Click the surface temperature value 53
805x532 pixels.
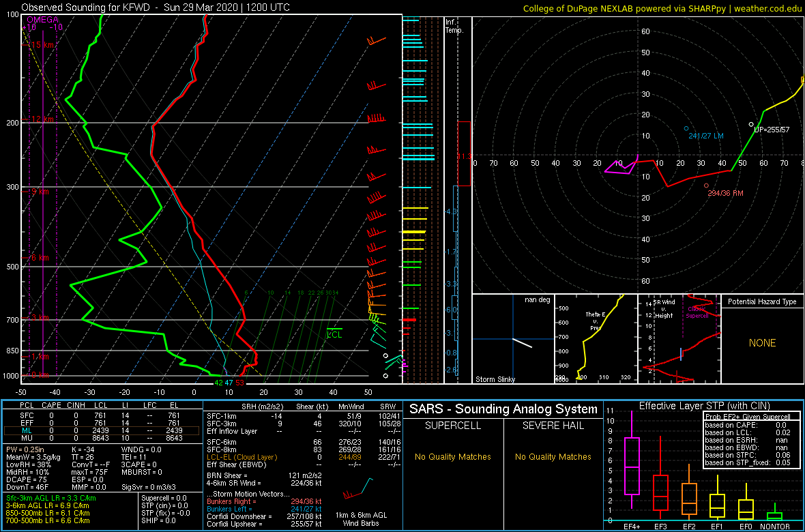(239, 382)
